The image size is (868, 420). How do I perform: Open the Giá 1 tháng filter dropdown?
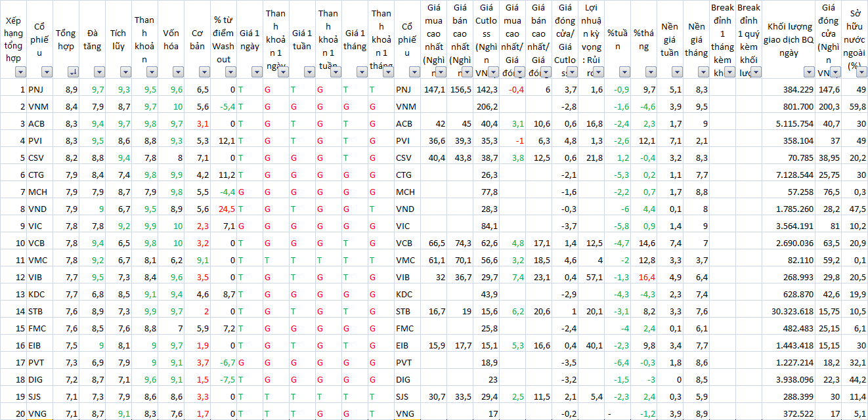(x=362, y=72)
